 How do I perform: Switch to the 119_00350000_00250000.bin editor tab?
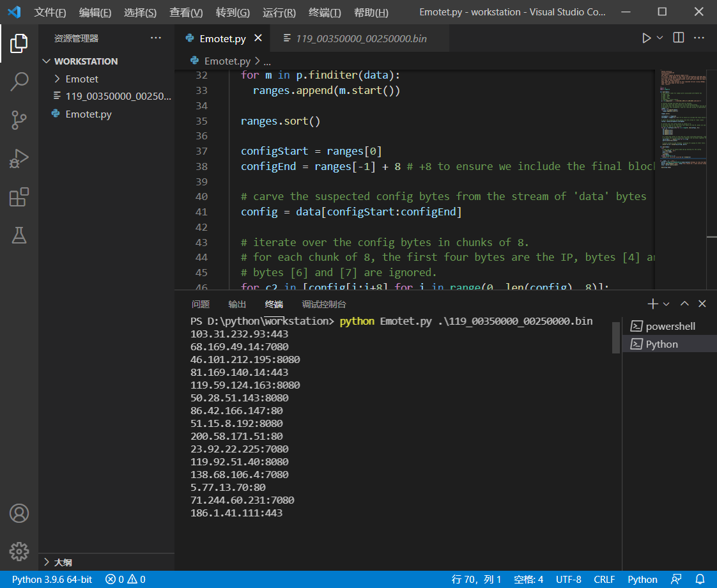pos(361,39)
